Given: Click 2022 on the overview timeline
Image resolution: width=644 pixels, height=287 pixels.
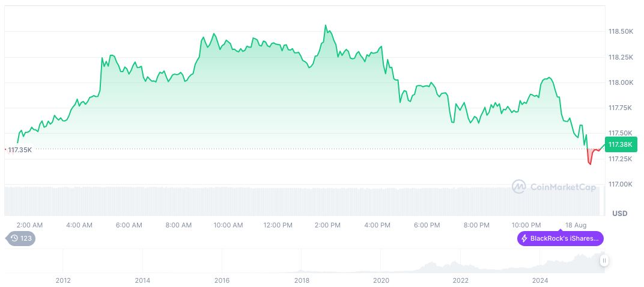Looking at the screenshot, I should [461, 280].
